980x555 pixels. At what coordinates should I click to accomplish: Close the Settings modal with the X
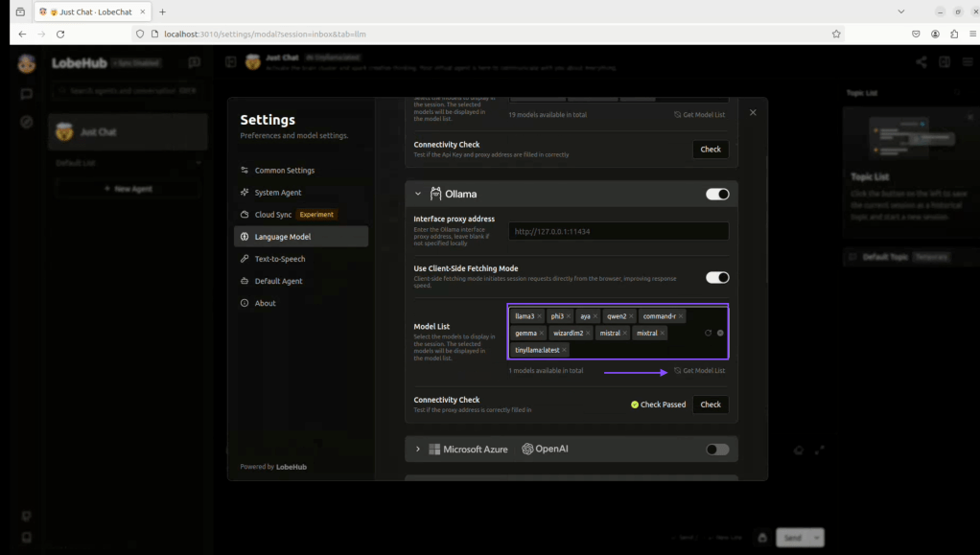click(753, 113)
